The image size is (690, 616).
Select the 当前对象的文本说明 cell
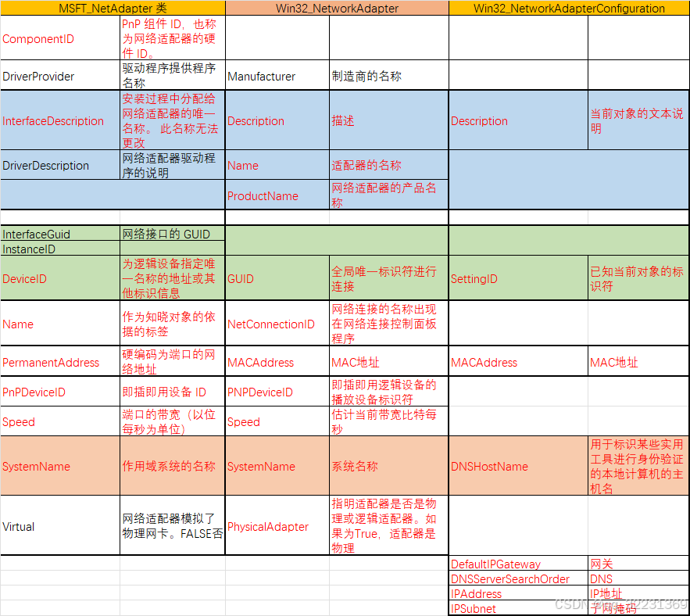tap(638, 120)
